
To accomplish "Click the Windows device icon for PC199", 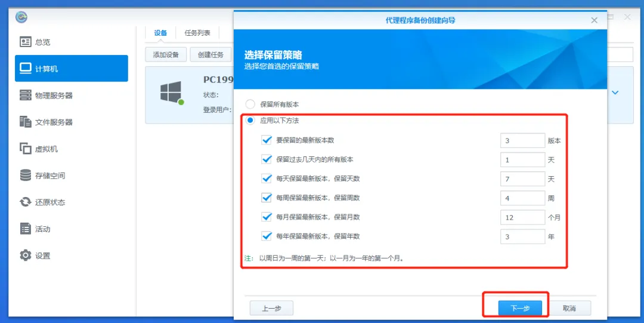I will tap(171, 92).
